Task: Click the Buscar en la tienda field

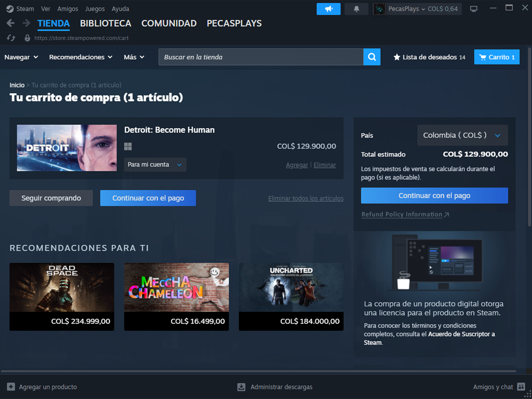Action: pyautogui.click(x=261, y=57)
